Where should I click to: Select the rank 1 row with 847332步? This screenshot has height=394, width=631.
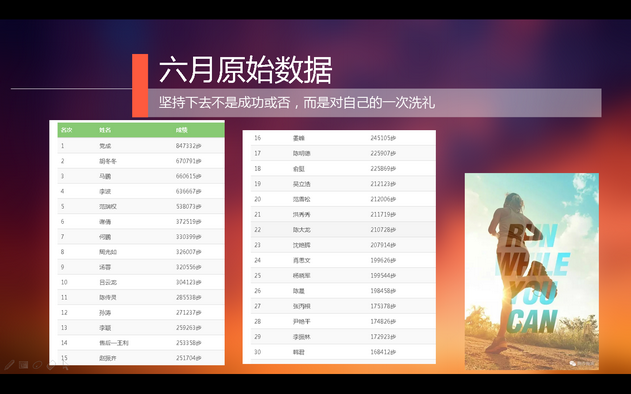click(x=141, y=146)
